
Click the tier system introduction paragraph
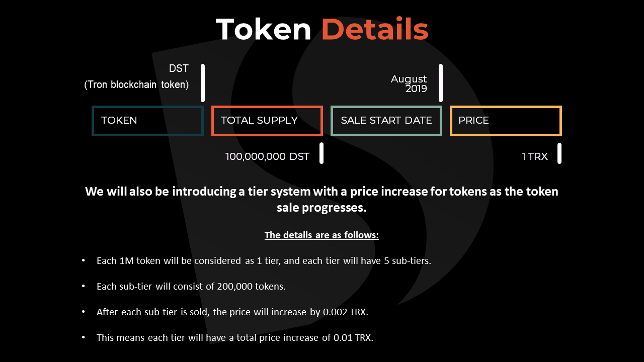tap(322, 200)
